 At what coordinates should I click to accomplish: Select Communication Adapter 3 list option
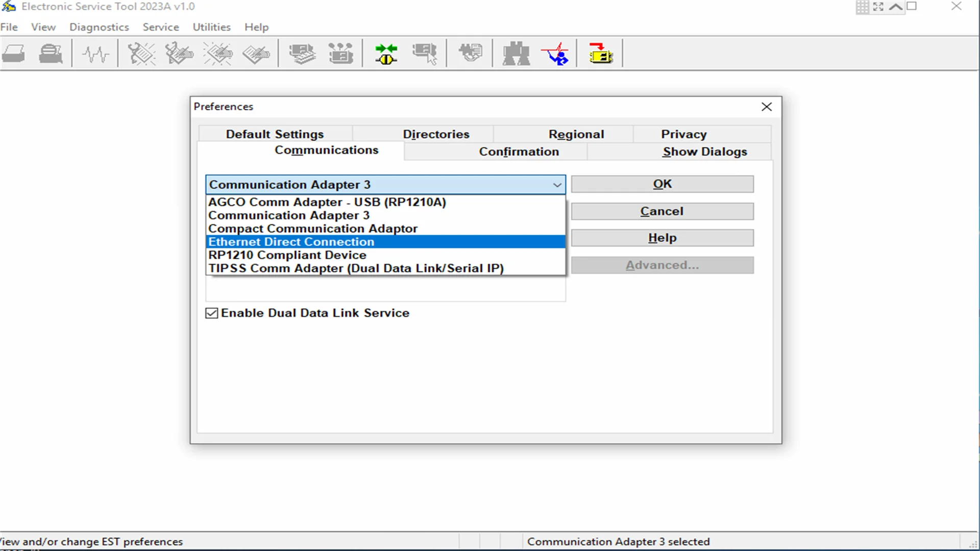click(x=385, y=215)
